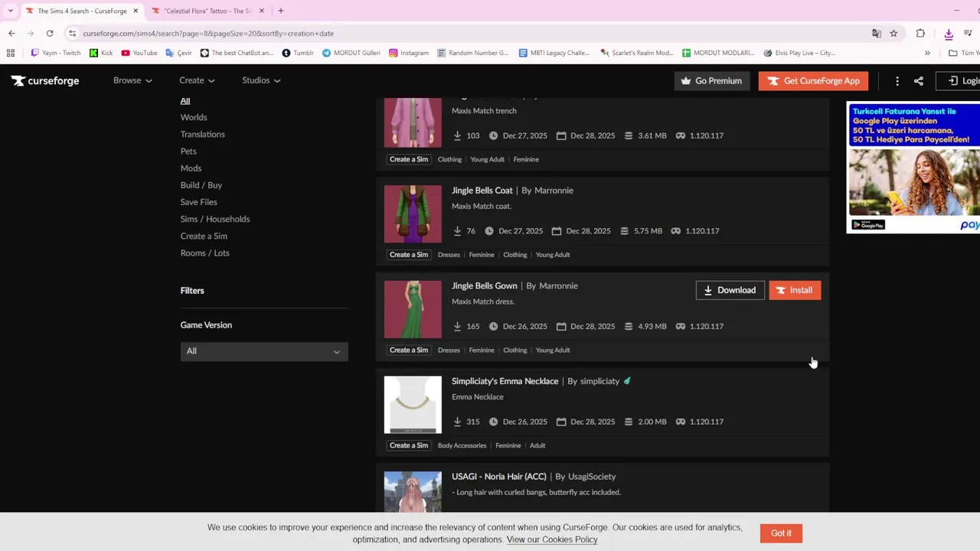Download Jingle Bells Gown
Screen dimensions: 980x551
click(x=730, y=290)
